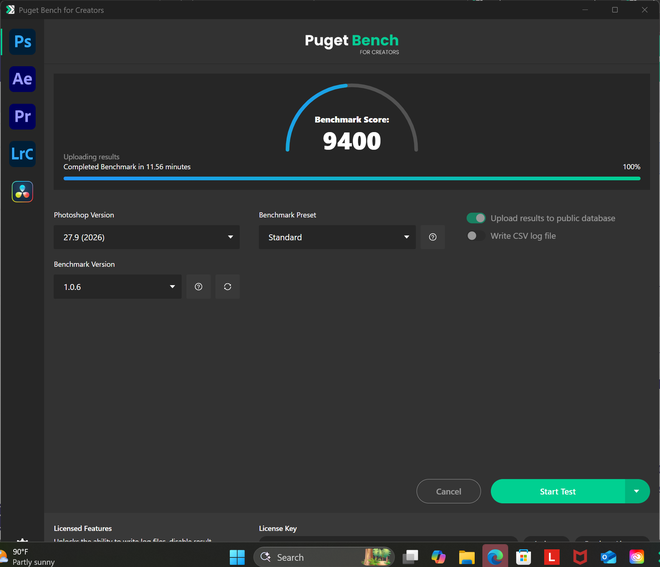The width and height of the screenshot is (660, 567).
Task: Click the Licensed Features heading
Action: (x=83, y=528)
